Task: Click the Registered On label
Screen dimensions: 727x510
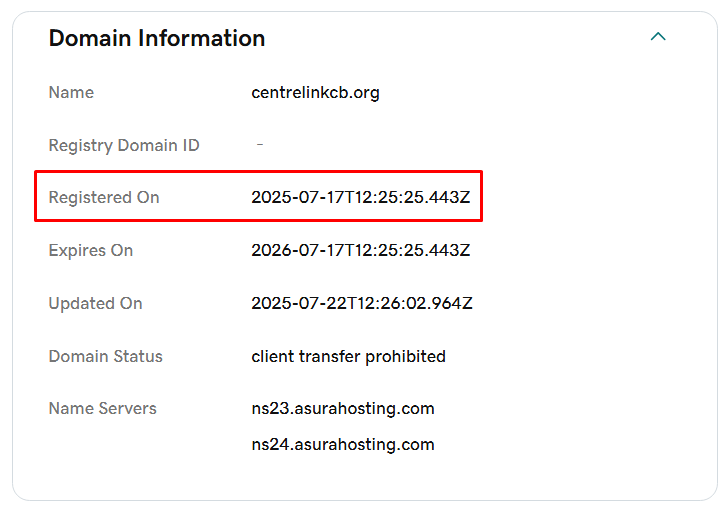Action: pos(104,198)
